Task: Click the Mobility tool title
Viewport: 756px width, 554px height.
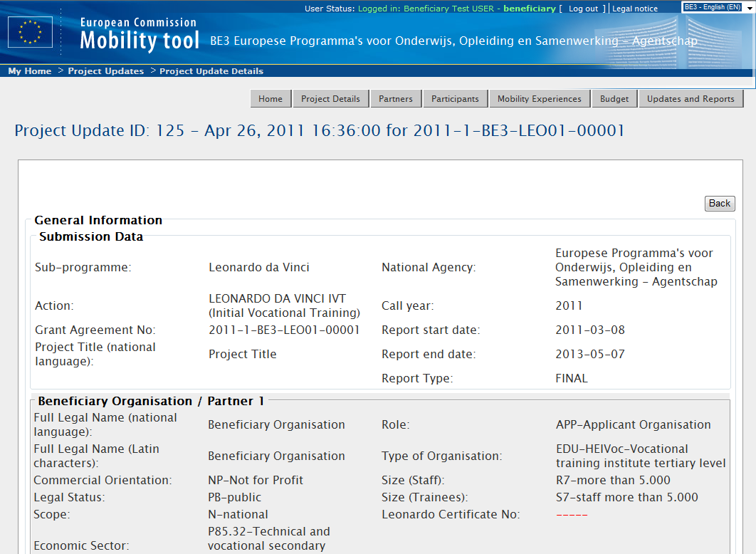Action: 140,40
